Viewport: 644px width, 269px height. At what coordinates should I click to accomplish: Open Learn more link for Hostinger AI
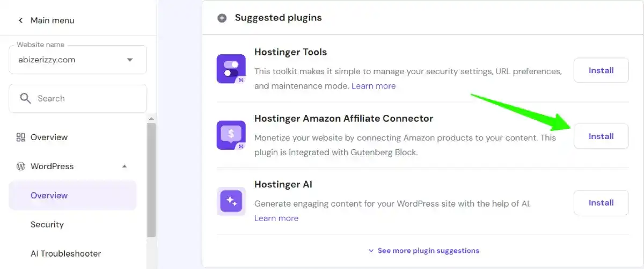pyautogui.click(x=276, y=218)
